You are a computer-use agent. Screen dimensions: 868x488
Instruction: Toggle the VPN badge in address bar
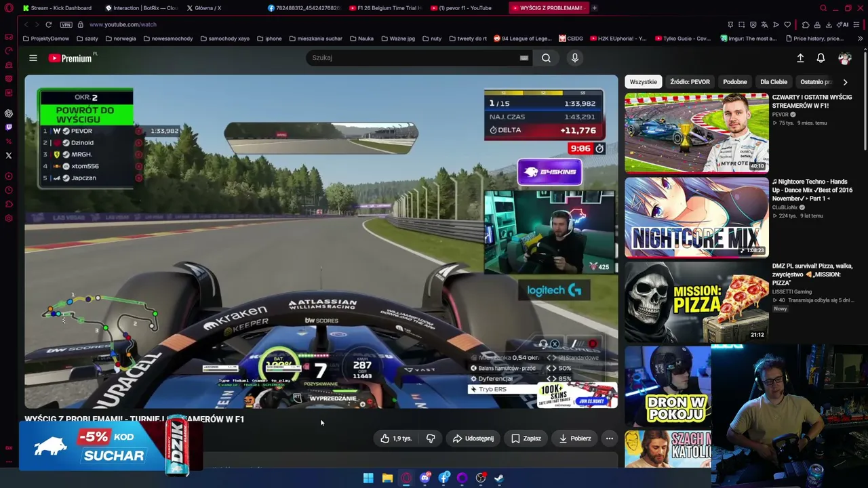pyautogui.click(x=66, y=24)
